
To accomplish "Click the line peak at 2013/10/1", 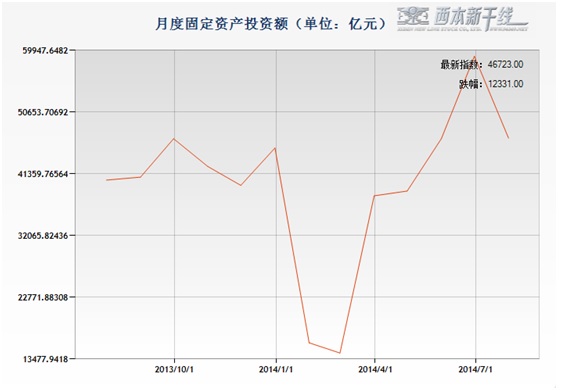I will tap(174, 138).
